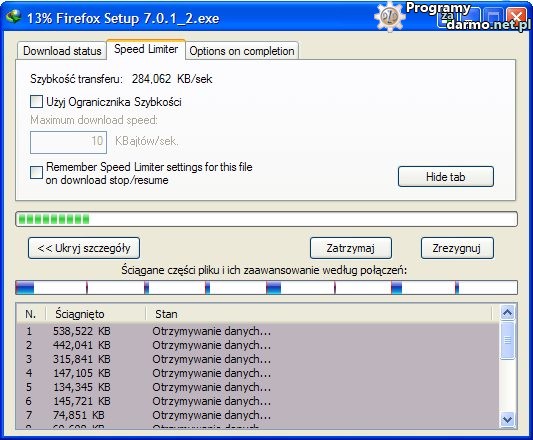Image resolution: width=533 pixels, height=440 pixels.
Task: Click the connection segments progress bar
Action: tap(266, 288)
